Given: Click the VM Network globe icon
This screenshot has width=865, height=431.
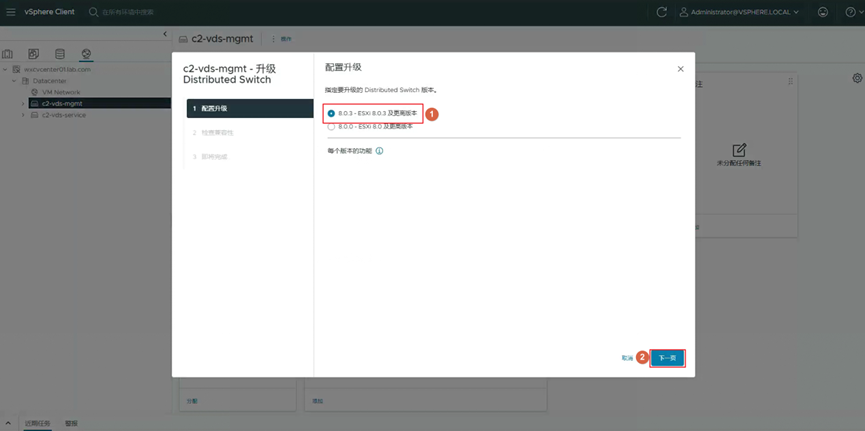Looking at the screenshot, I should pyautogui.click(x=34, y=92).
